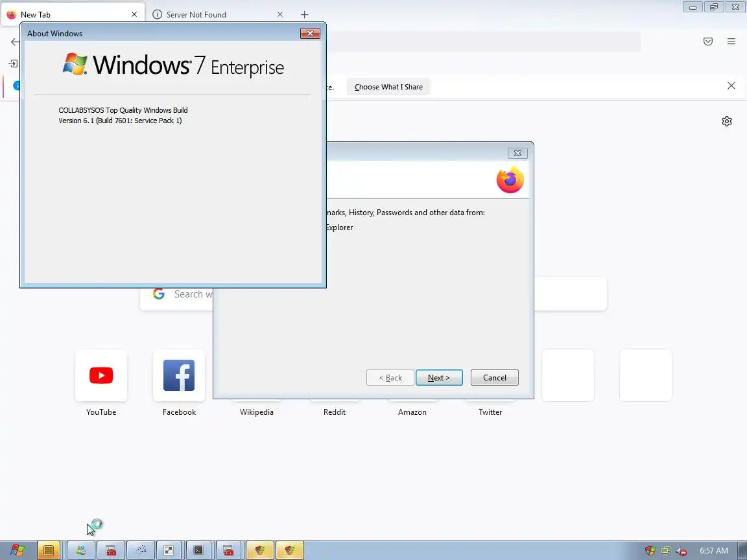Restore down the Firefox window
Viewport: 747px width, 560px height.
(x=714, y=6)
